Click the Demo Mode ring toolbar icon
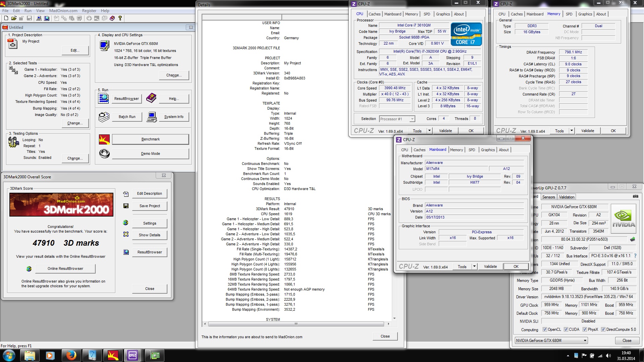The image size is (644, 362). [89, 18]
